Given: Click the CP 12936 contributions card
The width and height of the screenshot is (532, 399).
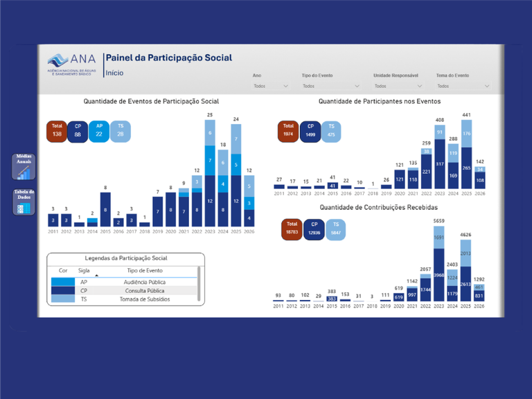Looking at the screenshot, I should point(314,229).
